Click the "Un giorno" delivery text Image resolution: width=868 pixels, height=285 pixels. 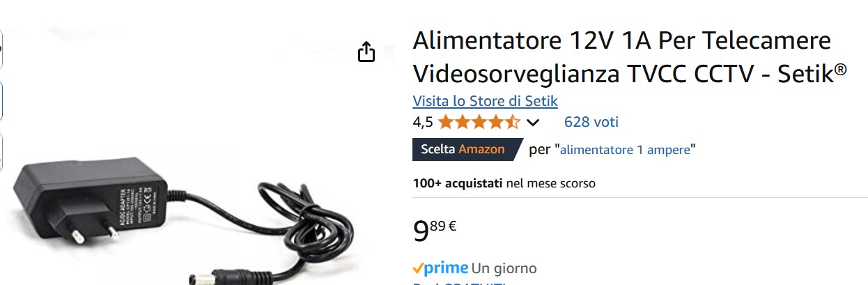click(504, 268)
